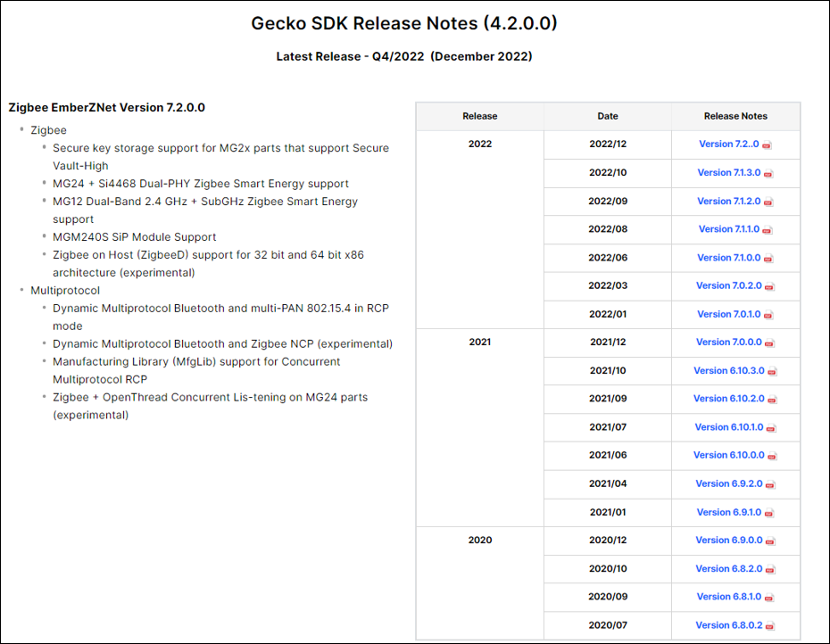Click the PDF icon beside Version 7.1.3.0

tap(768, 174)
